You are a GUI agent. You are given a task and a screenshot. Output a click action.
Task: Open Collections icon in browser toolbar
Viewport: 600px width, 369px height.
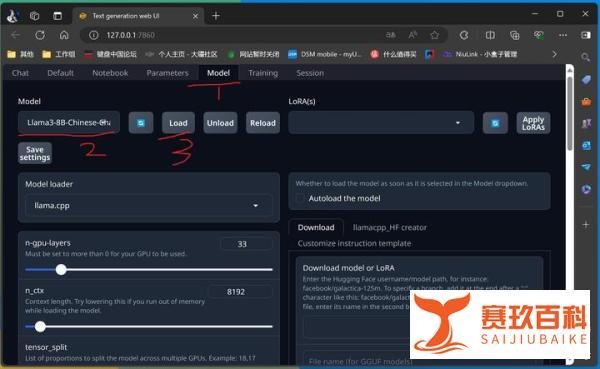(x=515, y=35)
